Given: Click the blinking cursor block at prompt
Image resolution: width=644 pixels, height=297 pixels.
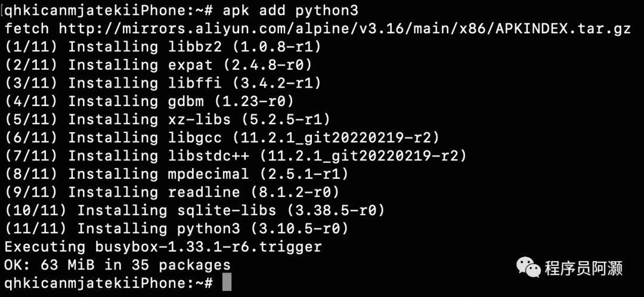Looking at the screenshot, I should pyautogui.click(x=227, y=283).
